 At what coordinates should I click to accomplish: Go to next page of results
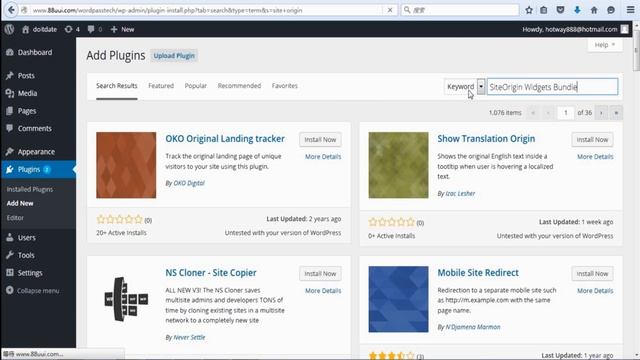click(601, 113)
